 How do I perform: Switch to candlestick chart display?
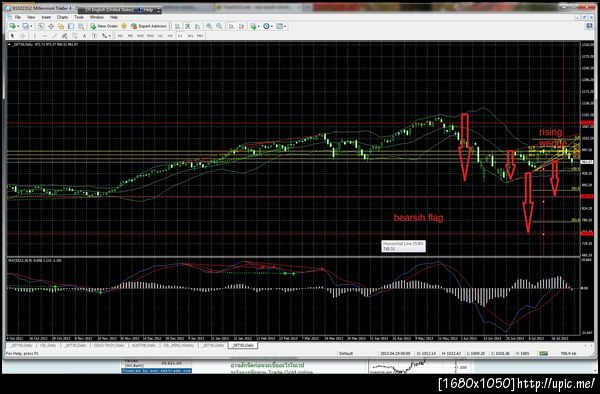tap(188, 26)
